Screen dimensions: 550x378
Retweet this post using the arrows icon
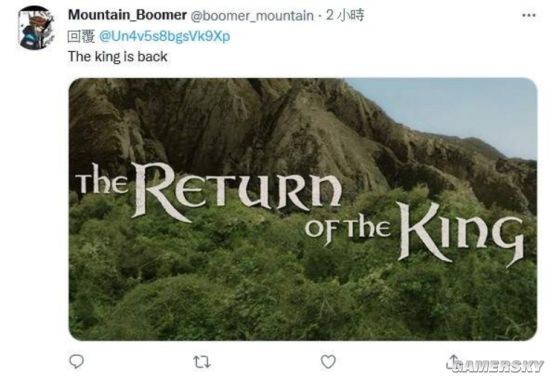[x=202, y=362]
